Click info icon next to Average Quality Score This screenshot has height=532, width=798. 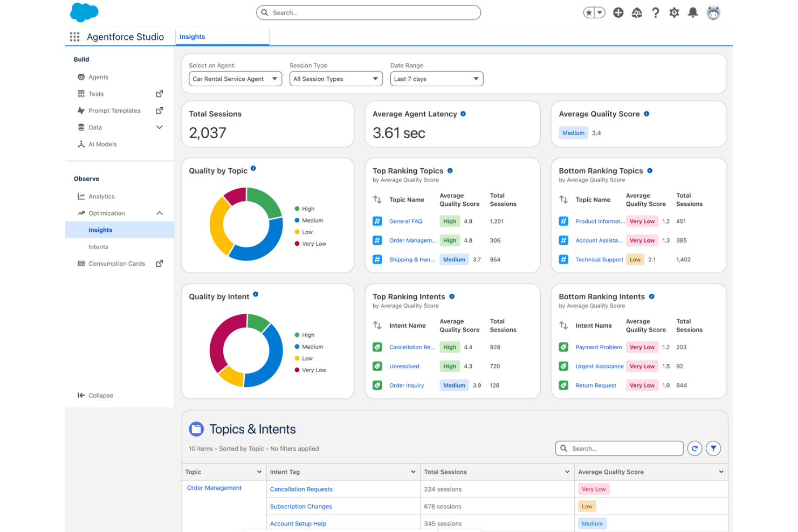[x=646, y=114]
